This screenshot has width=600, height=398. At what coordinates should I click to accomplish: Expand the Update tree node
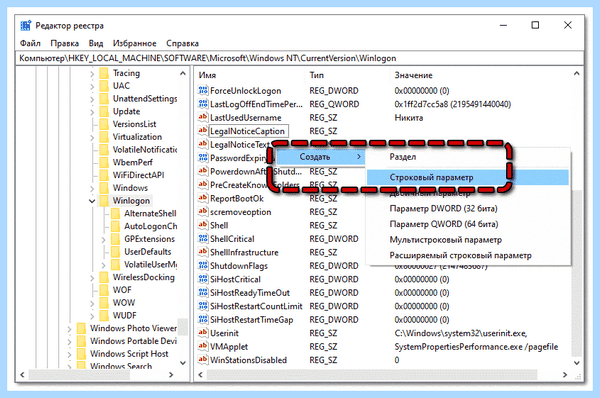(x=92, y=112)
